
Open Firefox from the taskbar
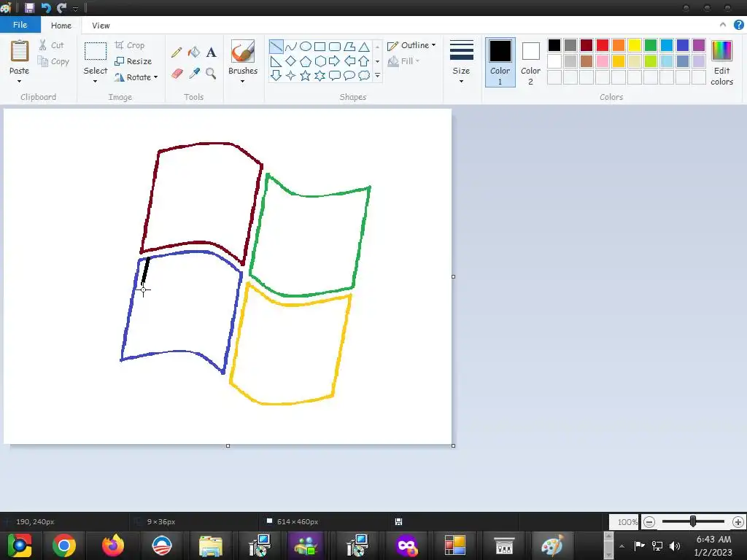coord(113,545)
